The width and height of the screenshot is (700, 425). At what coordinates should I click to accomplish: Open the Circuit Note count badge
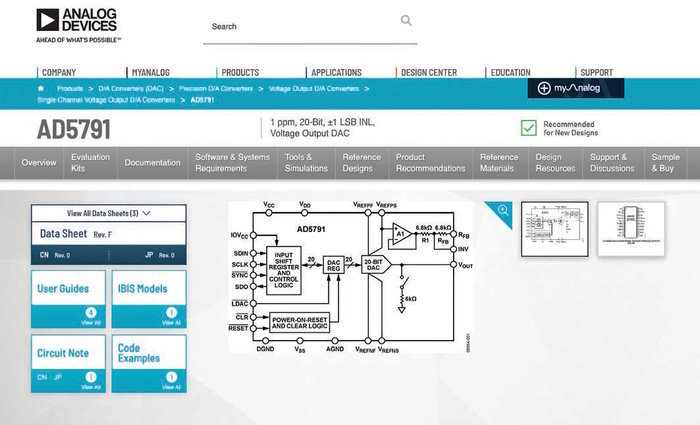91,377
